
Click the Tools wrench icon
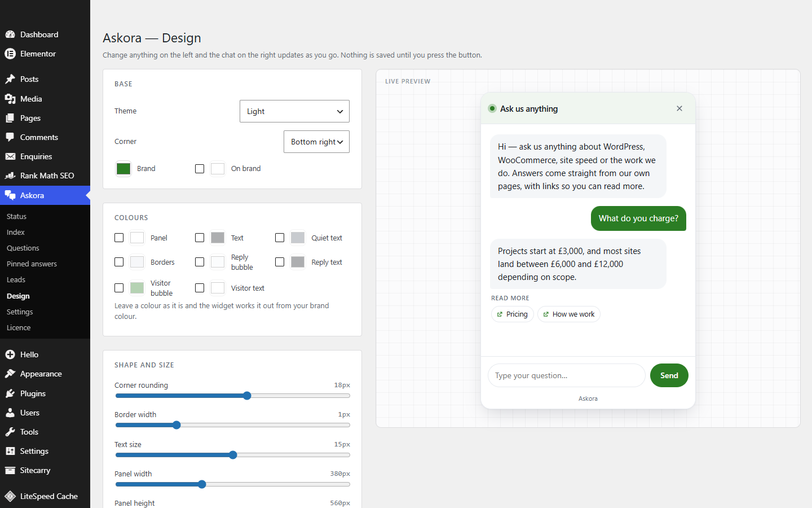point(10,432)
